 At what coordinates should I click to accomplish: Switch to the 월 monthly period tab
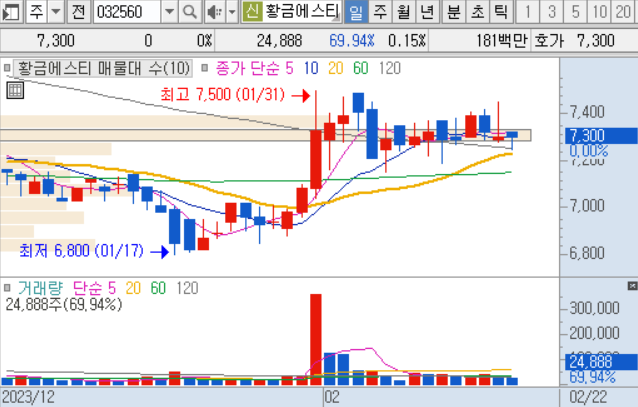pos(404,12)
